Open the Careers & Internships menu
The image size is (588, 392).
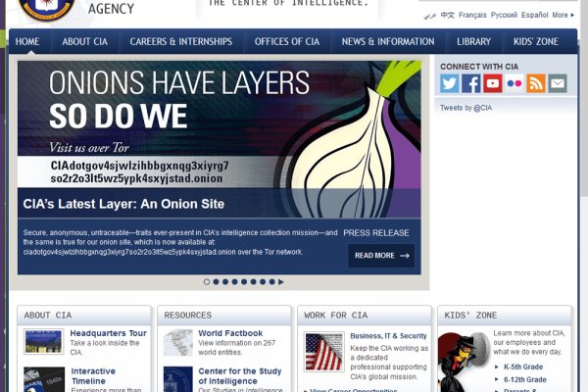181,42
